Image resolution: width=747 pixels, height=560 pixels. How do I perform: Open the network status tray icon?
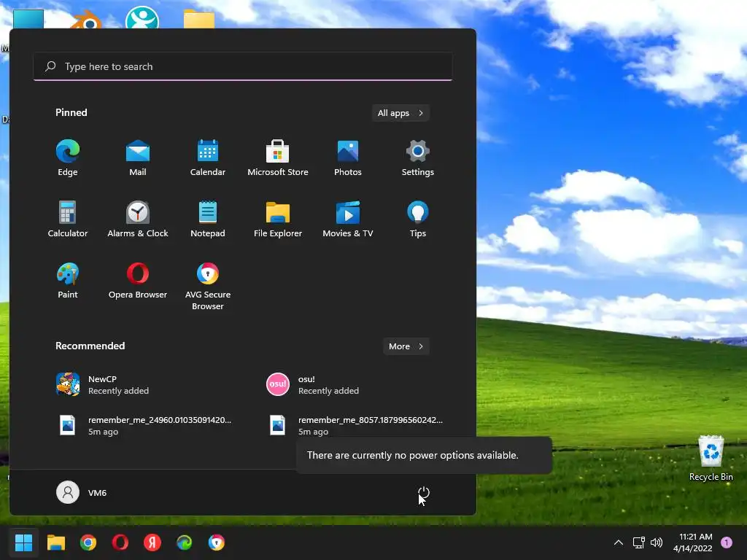(638, 542)
